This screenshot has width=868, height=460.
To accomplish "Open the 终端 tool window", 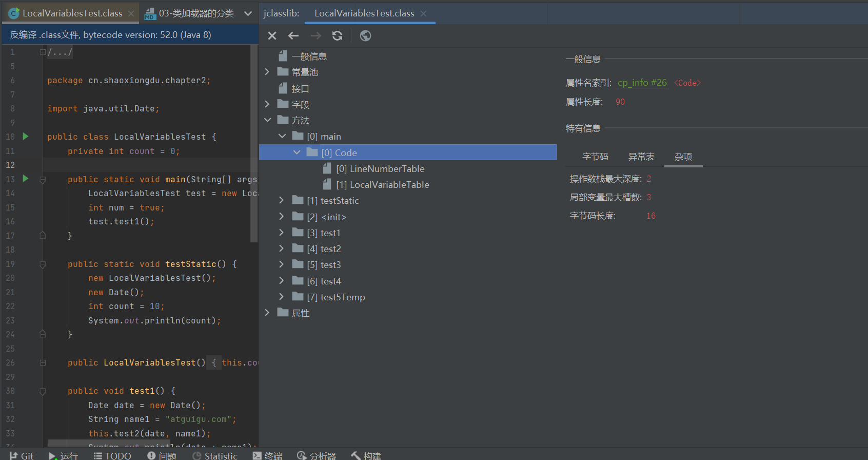I will [x=267, y=455].
